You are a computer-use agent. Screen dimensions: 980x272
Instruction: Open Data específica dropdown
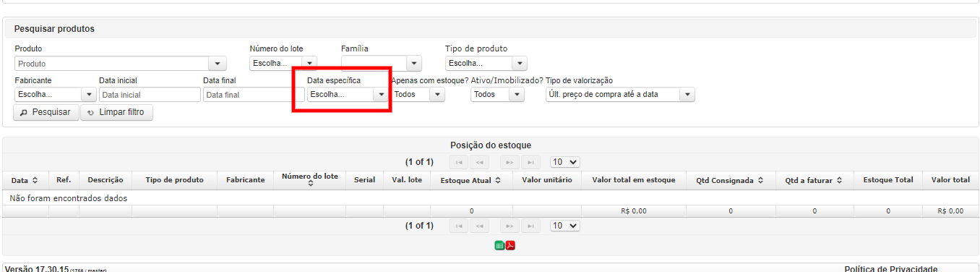[x=348, y=94]
